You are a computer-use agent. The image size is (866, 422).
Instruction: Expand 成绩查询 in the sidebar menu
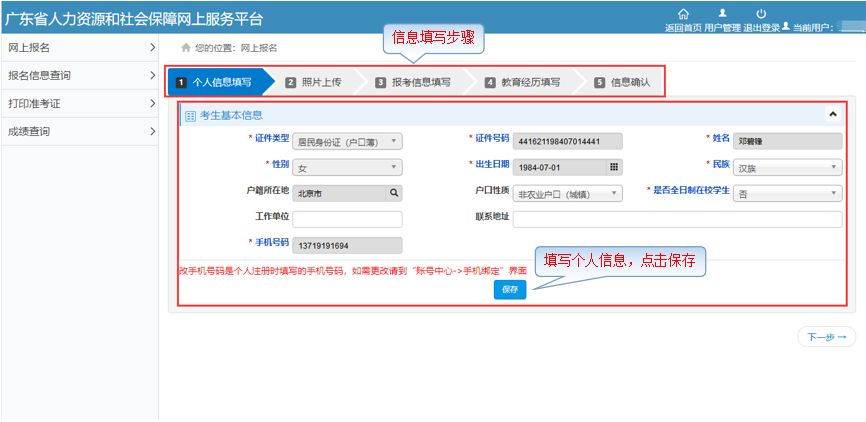(80, 131)
